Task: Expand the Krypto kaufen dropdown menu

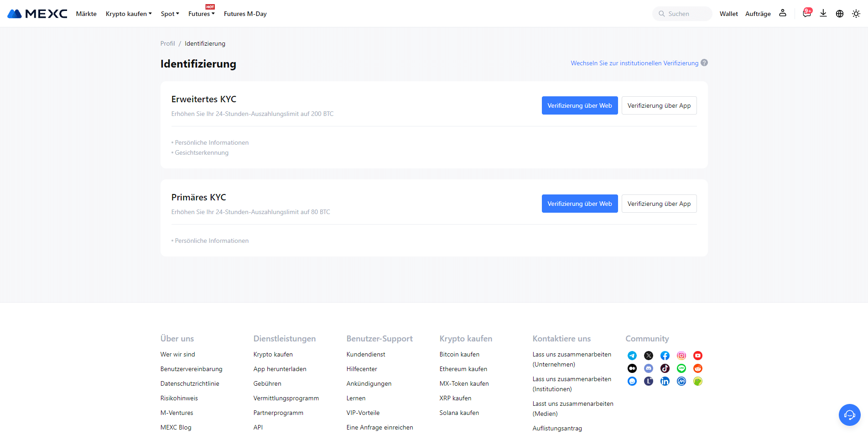Action: click(x=129, y=14)
